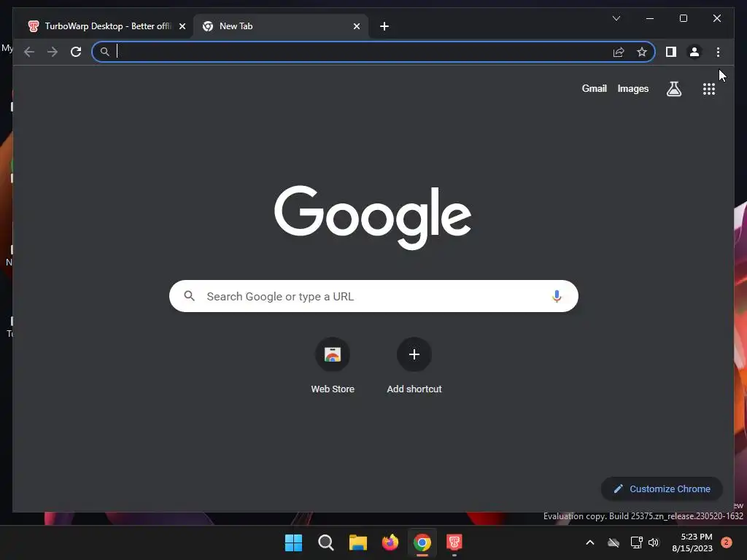Image resolution: width=747 pixels, height=560 pixels.
Task: Click the OneDrive cloud tray icon
Action: pyautogui.click(x=614, y=542)
